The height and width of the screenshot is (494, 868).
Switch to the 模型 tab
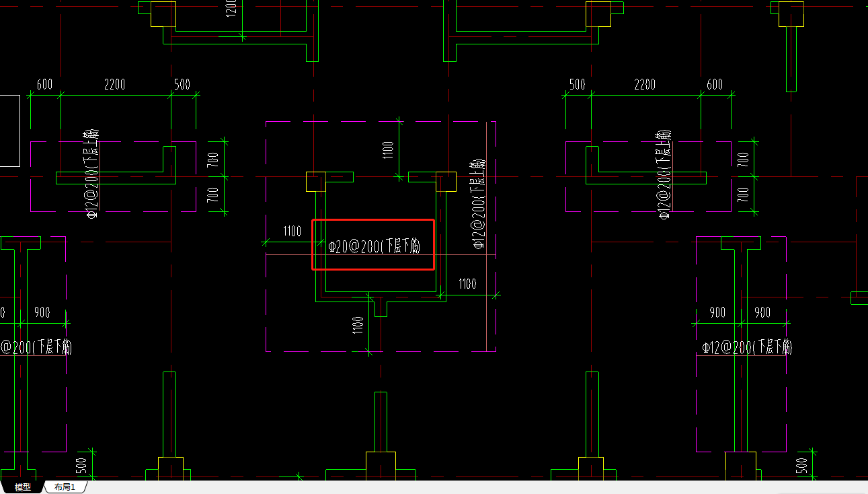click(x=23, y=487)
